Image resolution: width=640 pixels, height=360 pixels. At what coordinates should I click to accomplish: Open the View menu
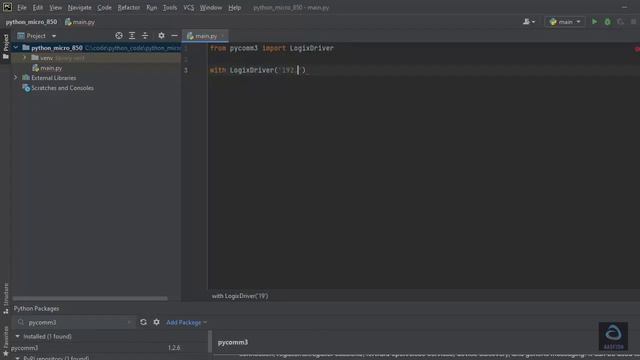pyautogui.click(x=56, y=7)
